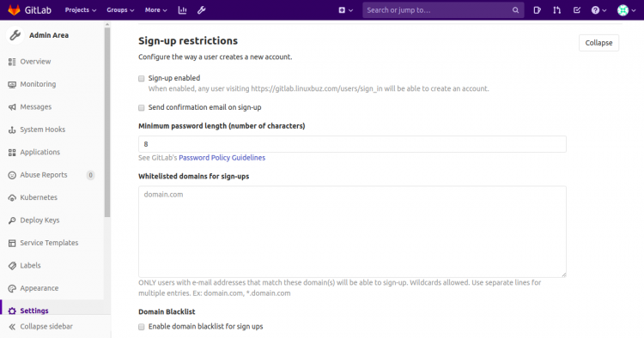
Task: Click the search magnifier icon
Action: click(515, 10)
